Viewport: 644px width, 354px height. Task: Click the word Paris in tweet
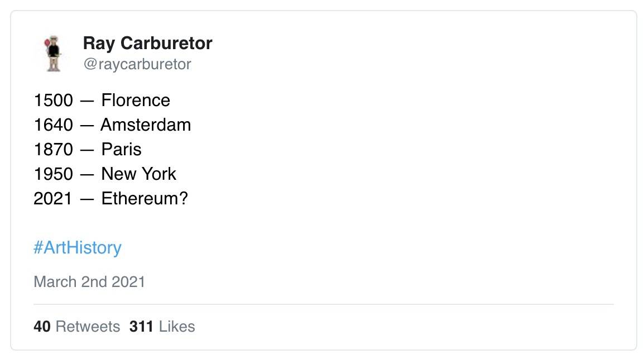(x=122, y=149)
